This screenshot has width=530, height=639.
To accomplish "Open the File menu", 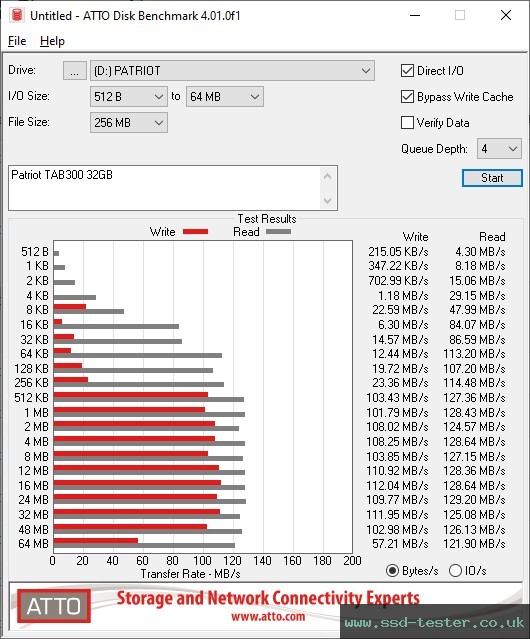I will 17,41.
